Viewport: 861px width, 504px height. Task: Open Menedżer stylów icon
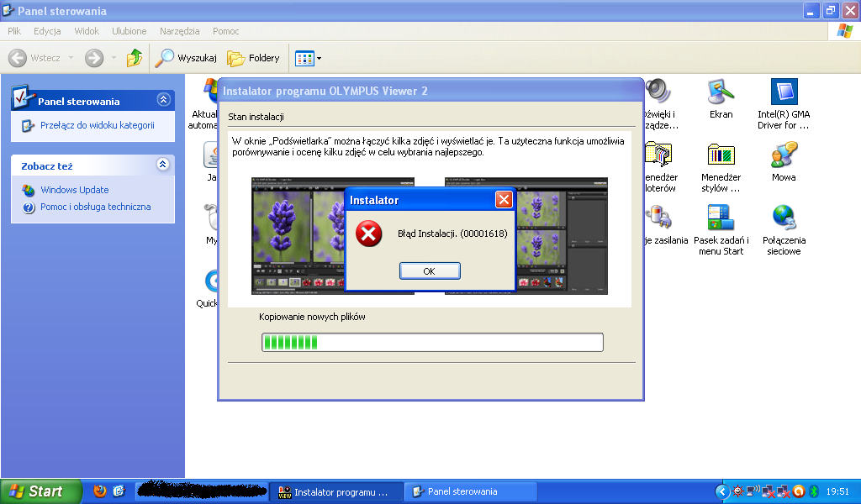(721, 155)
